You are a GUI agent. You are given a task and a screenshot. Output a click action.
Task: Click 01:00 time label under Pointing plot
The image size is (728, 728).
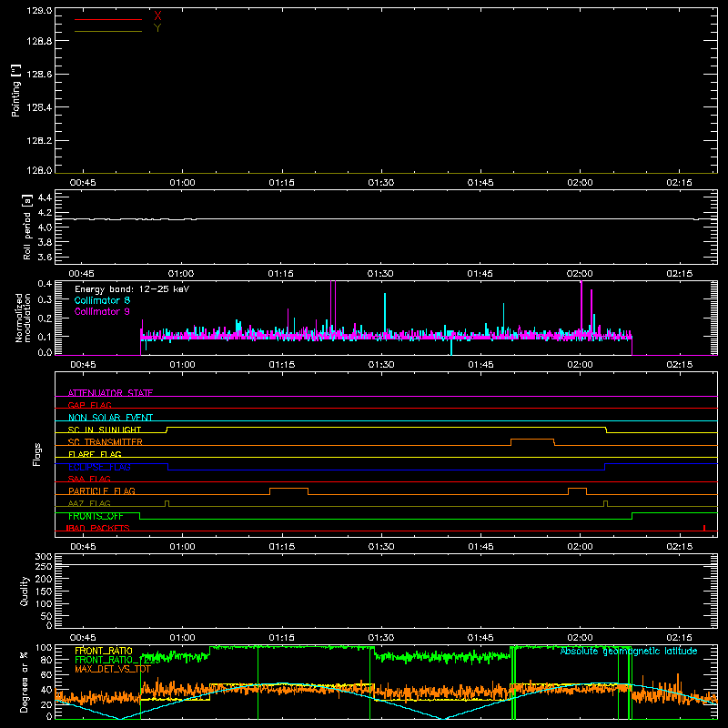click(182, 183)
